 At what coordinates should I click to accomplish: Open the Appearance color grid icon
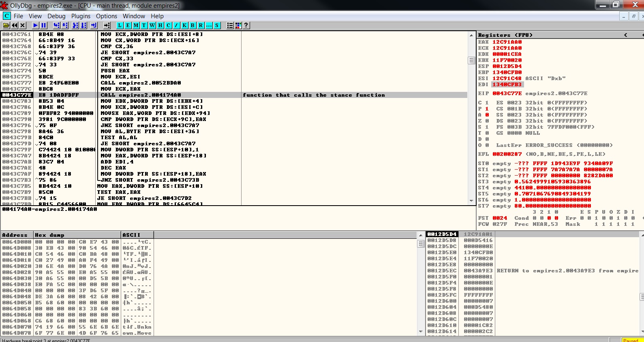(x=238, y=25)
